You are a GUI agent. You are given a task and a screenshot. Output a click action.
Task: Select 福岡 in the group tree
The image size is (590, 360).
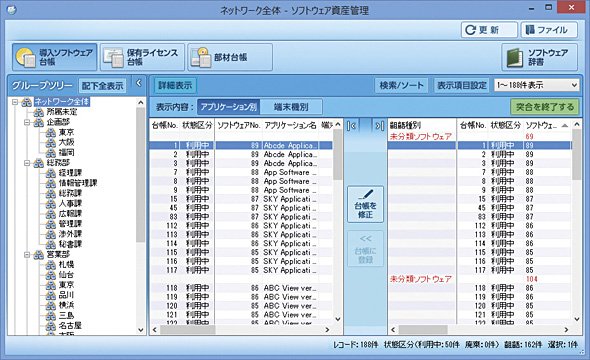[x=67, y=152]
